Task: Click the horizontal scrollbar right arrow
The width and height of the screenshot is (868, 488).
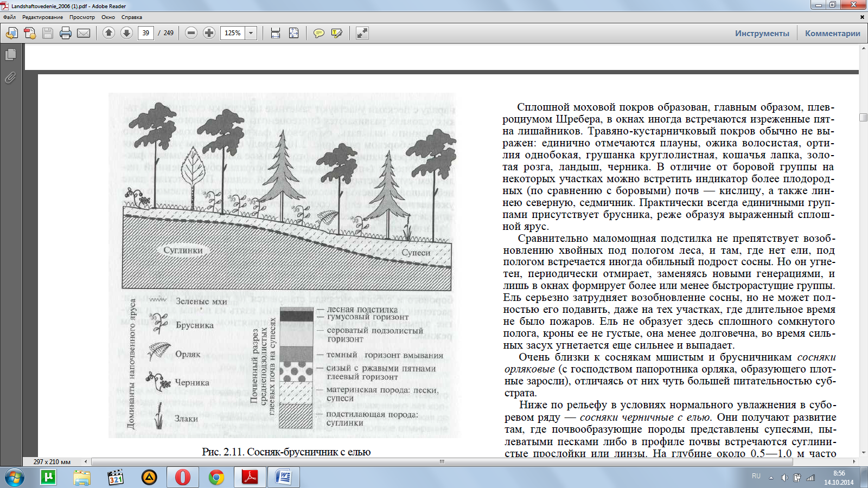Action: point(854,461)
